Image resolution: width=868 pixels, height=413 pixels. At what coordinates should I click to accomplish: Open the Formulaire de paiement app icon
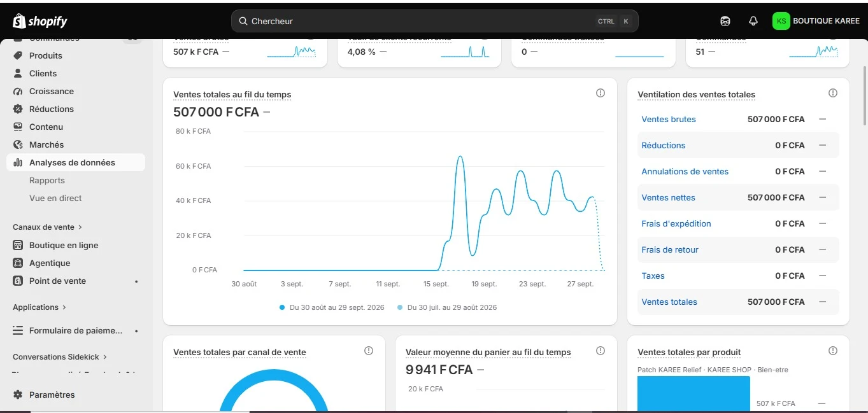(18, 331)
